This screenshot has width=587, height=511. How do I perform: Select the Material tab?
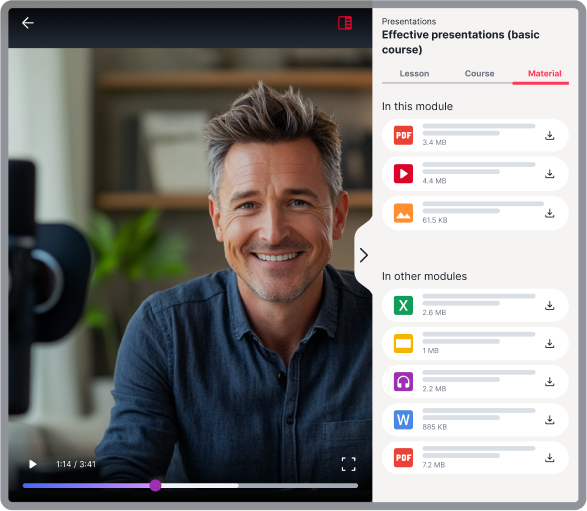pos(544,73)
